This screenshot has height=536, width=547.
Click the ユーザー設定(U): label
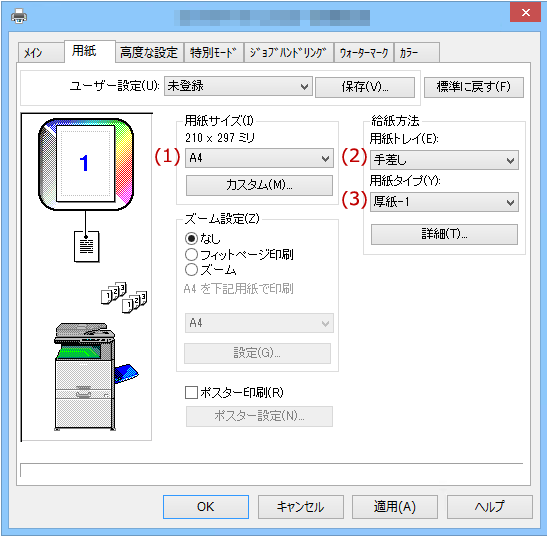pos(115,86)
